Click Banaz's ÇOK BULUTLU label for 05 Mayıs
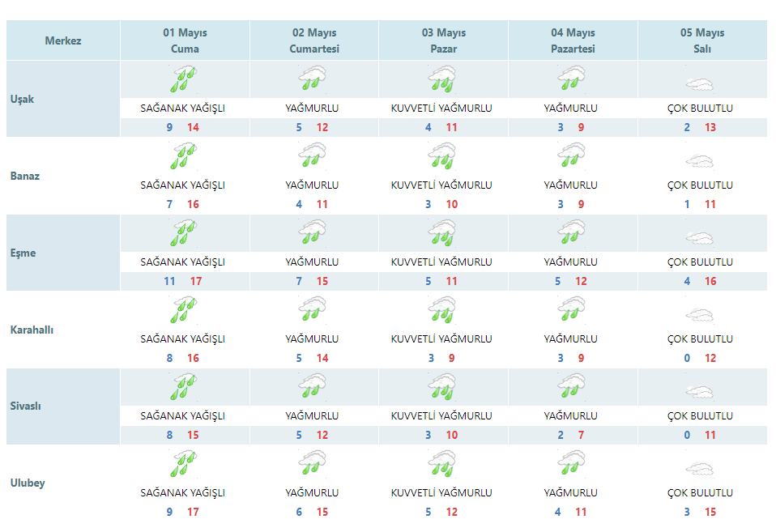 (700, 185)
